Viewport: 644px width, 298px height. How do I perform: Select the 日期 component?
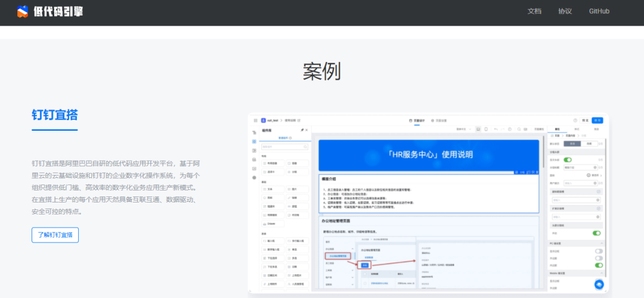click(298, 267)
